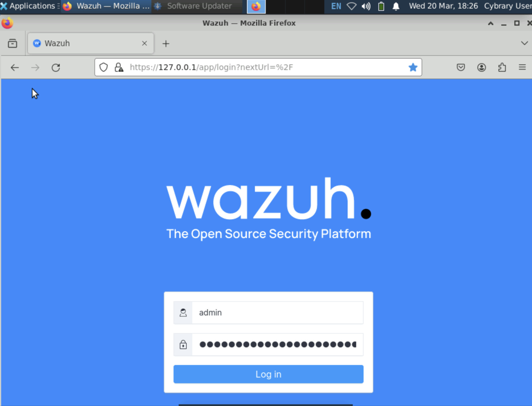Log in to Wazuh
The width and height of the screenshot is (532, 406).
268,374
